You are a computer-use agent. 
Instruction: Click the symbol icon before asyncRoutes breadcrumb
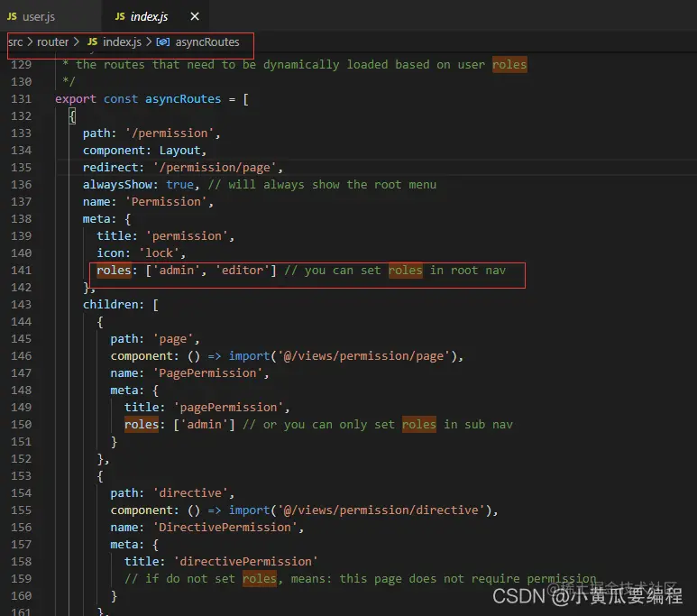coord(162,41)
